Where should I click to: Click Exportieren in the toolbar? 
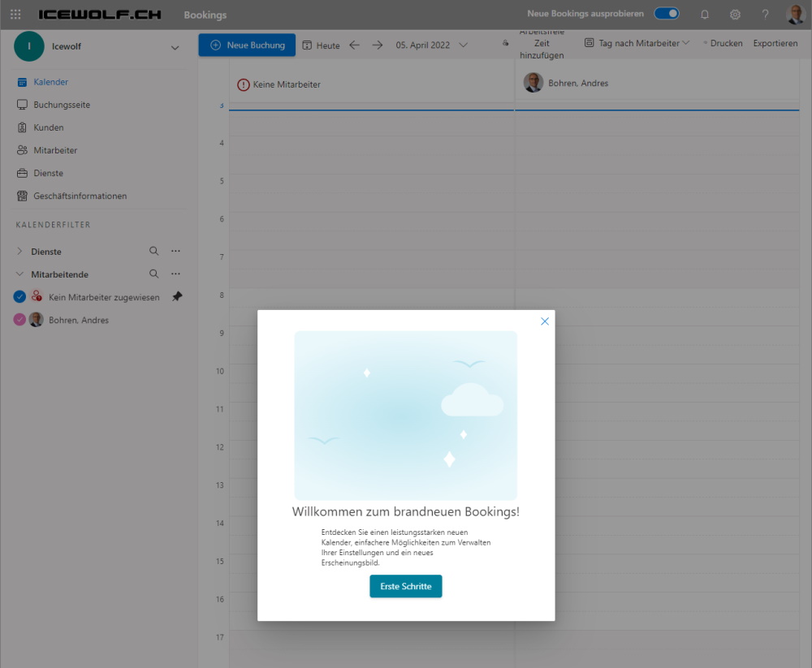point(775,44)
